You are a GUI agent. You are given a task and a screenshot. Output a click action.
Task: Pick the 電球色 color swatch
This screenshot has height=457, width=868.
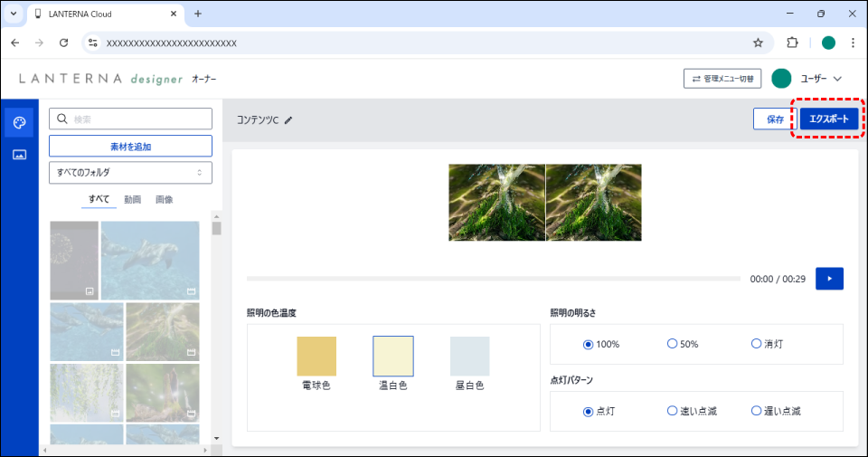pyautogui.click(x=316, y=356)
